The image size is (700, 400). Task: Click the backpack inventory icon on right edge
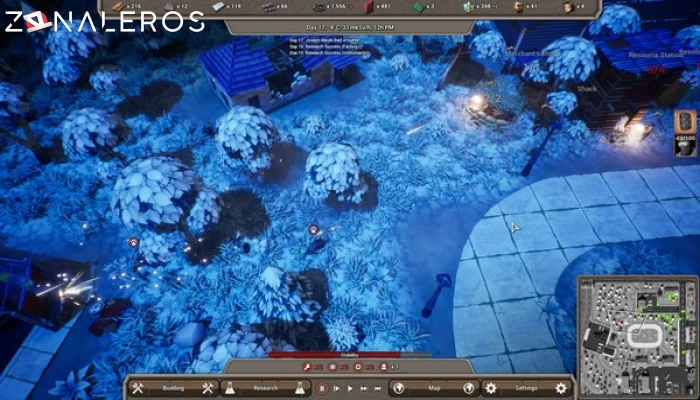tap(685, 121)
